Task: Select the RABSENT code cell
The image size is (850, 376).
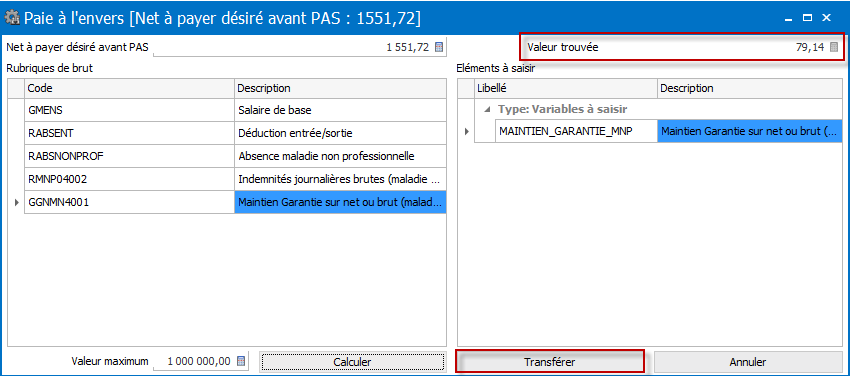Action: pyautogui.click(x=129, y=133)
